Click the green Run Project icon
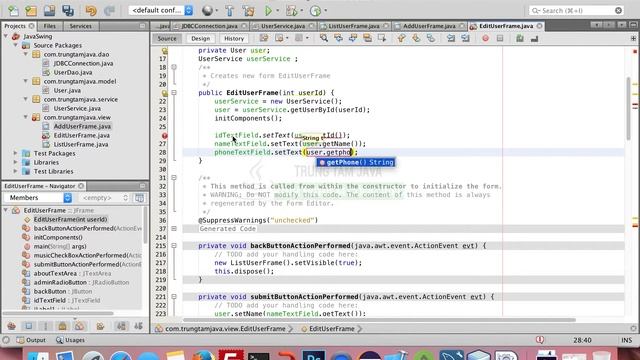Screen dimensions: 640x360 268,11
